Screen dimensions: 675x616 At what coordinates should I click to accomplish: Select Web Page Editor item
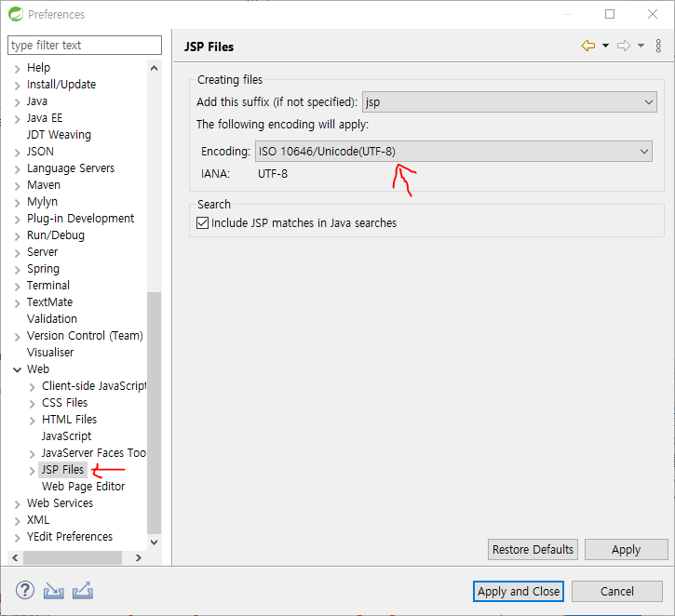click(x=83, y=487)
